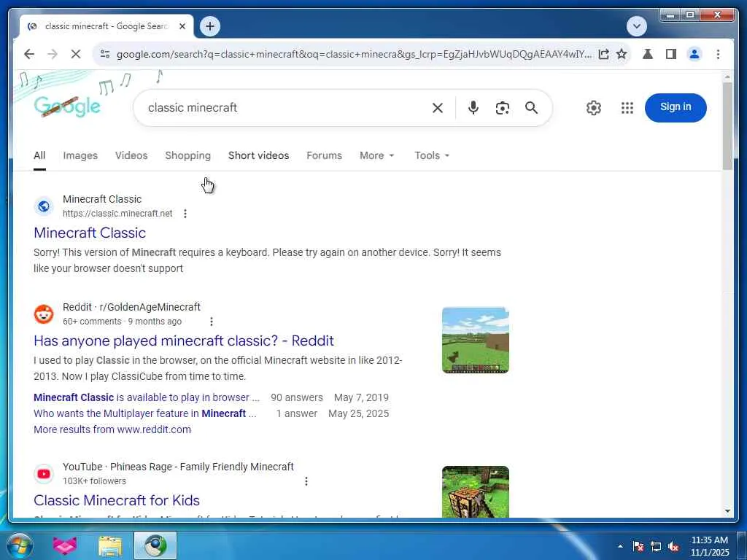Open Chrome three-dot menu

pos(718,54)
